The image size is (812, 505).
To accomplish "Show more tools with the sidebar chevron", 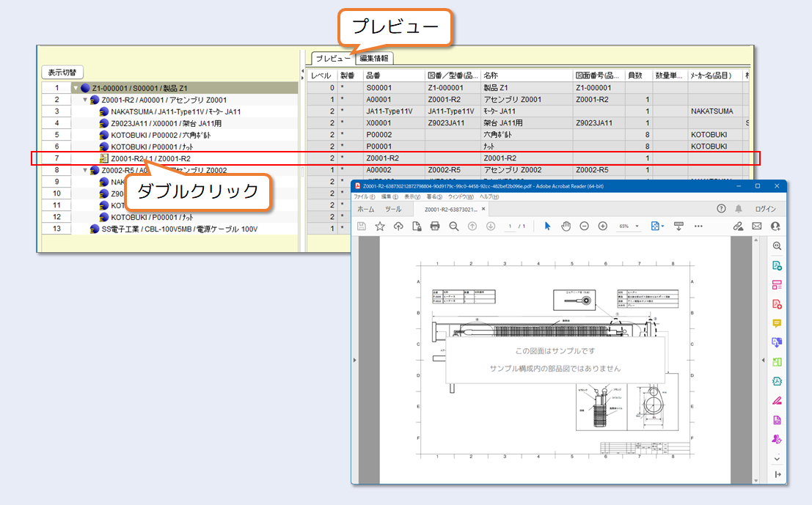I will pos(777,458).
